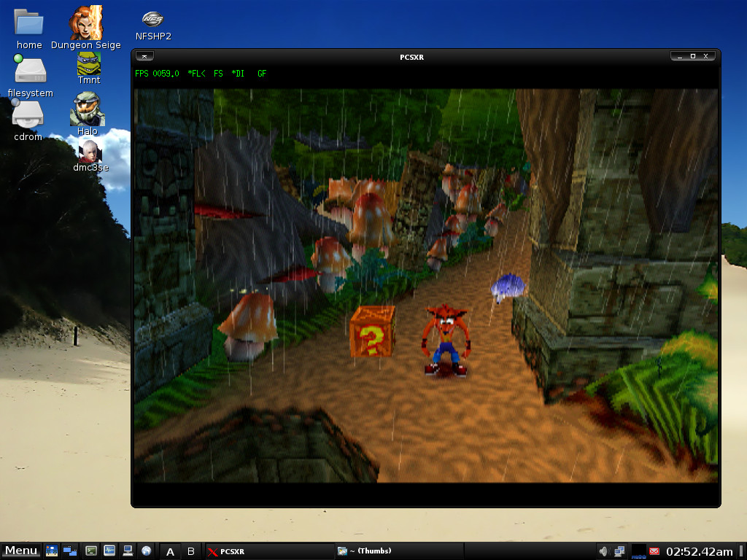Switch to workspace B

[191, 551]
